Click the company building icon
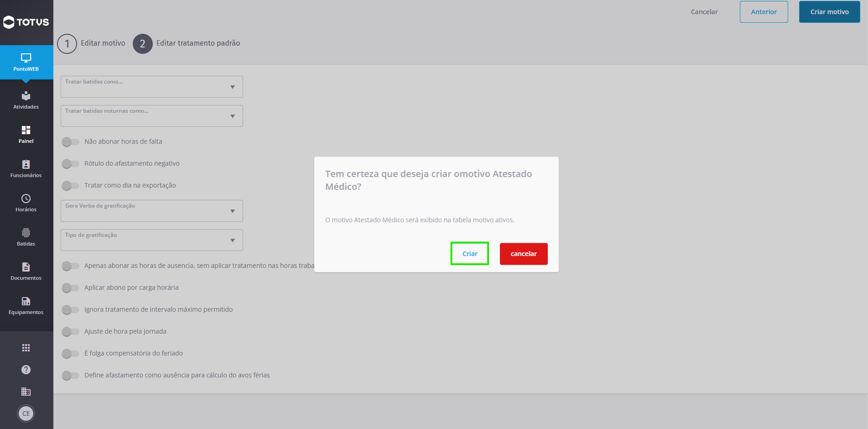868x429 pixels. click(x=26, y=392)
